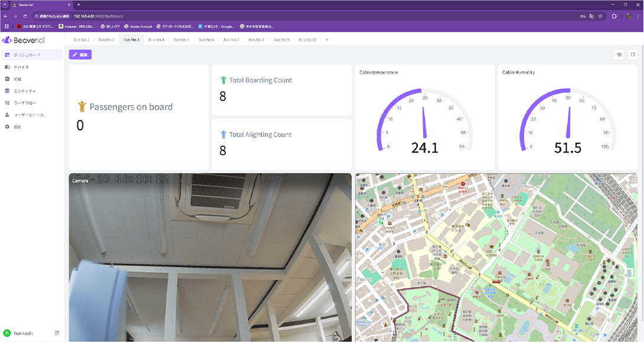Open the 統合 (Integrations) sidebar icon
This screenshot has width=644, height=342.
(x=24, y=79)
